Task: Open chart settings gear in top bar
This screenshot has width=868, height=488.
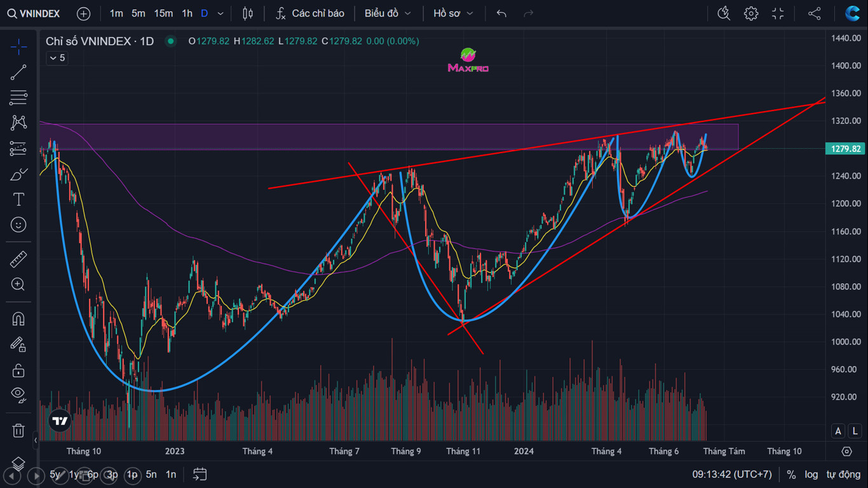Action: point(751,13)
